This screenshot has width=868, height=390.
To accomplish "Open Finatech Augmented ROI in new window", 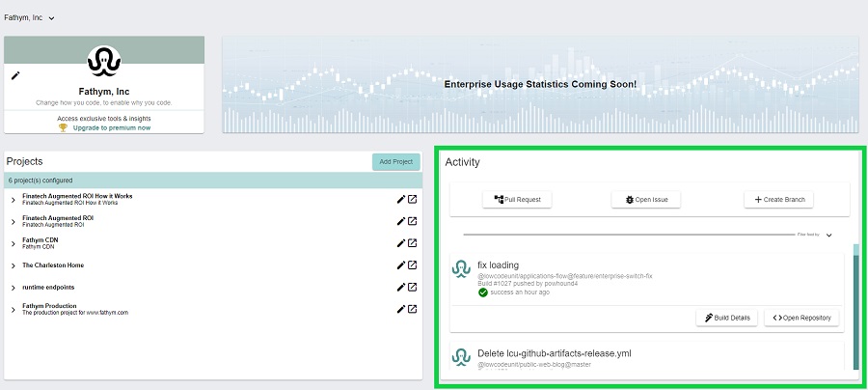I will tap(413, 221).
